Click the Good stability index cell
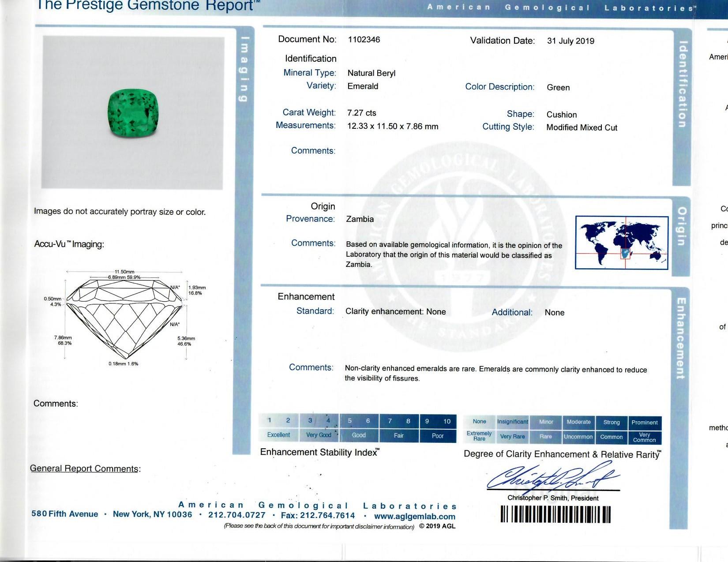This screenshot has height=562, width=728. tap(359, 435)
